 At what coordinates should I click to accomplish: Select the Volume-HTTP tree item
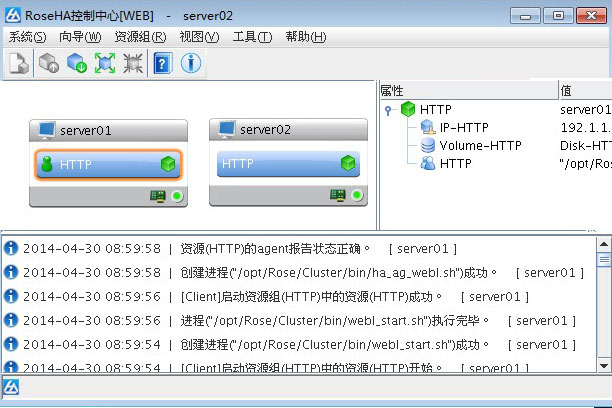[480, 145]
